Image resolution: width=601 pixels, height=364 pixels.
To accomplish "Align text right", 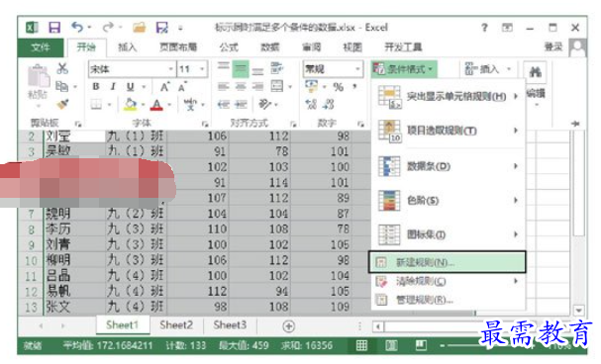I will (257, 86).
